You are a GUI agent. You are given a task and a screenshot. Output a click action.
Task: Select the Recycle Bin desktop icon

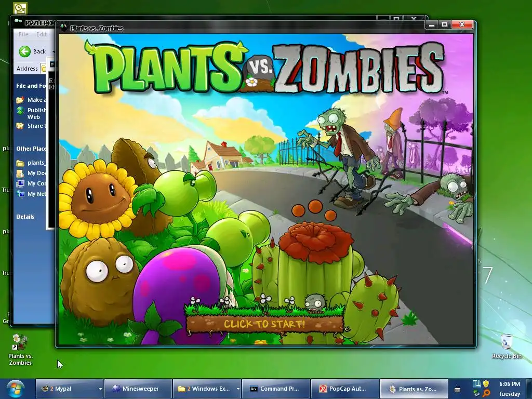click(507, 347)
